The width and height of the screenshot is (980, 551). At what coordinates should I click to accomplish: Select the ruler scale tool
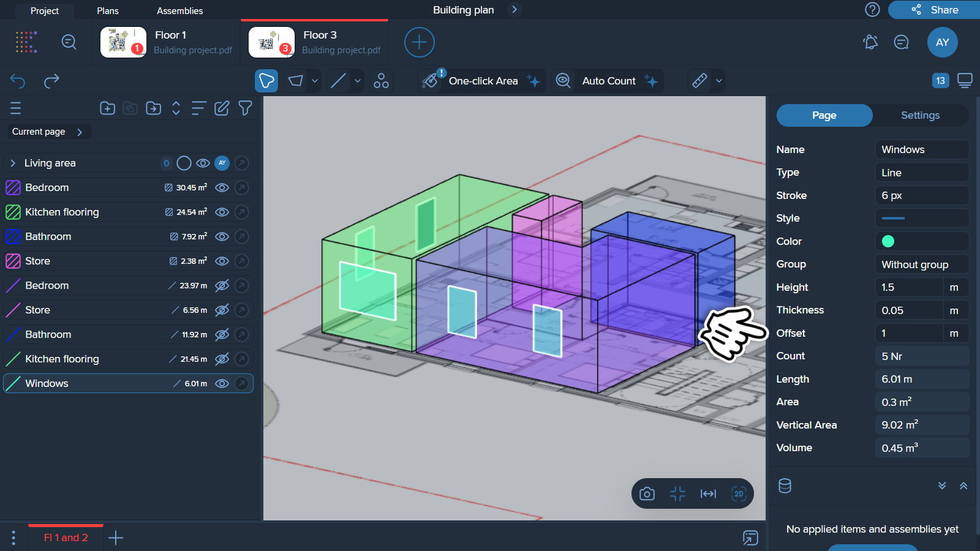[699, 81]
